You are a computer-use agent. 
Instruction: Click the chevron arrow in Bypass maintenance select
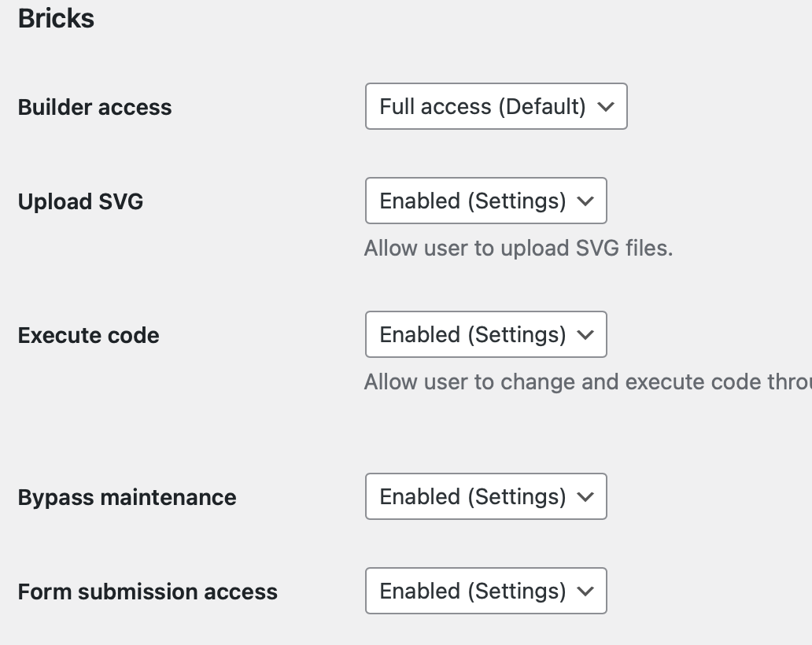585,497
